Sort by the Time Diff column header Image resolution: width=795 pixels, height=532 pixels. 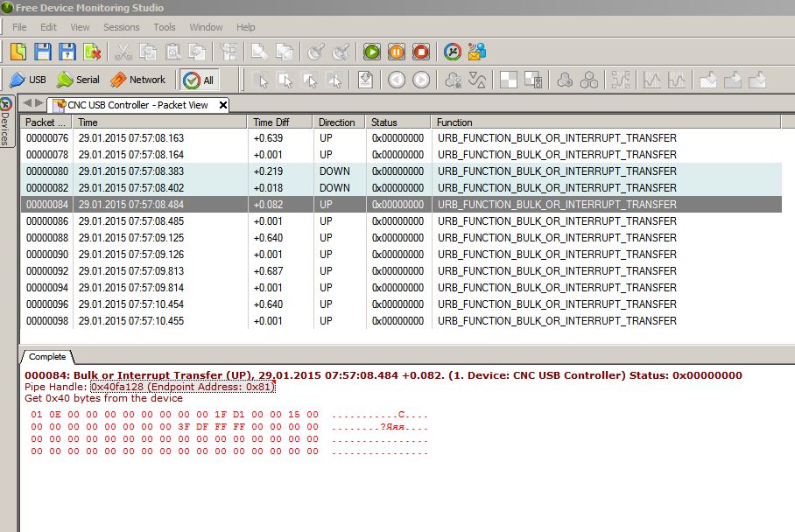[280, 122]
